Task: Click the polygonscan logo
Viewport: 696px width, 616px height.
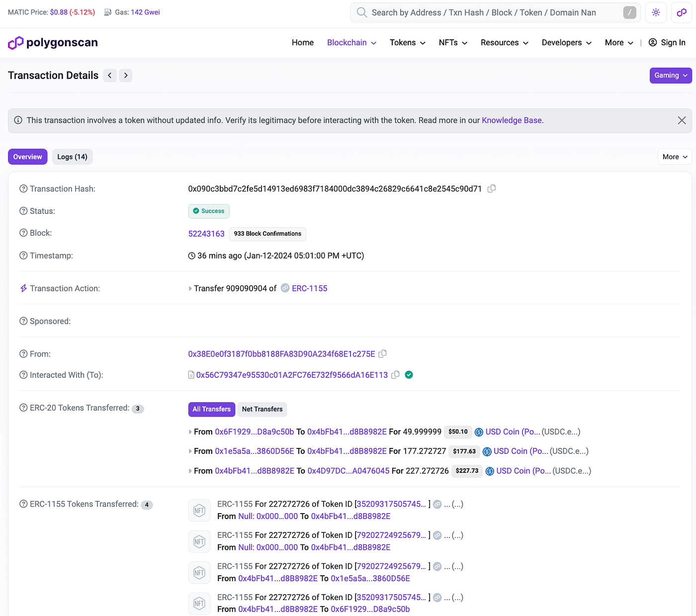Action: coord(53,43)
